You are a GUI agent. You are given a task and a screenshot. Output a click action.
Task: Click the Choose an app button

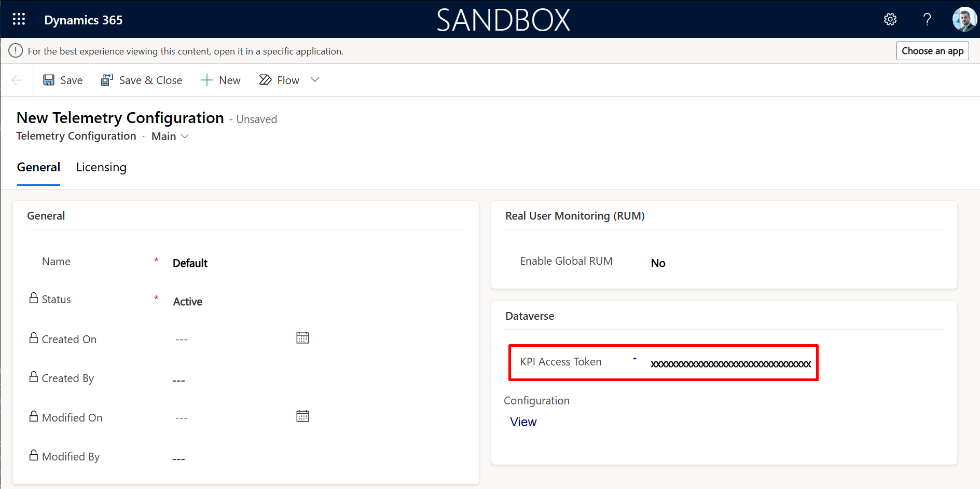point(932,51)
